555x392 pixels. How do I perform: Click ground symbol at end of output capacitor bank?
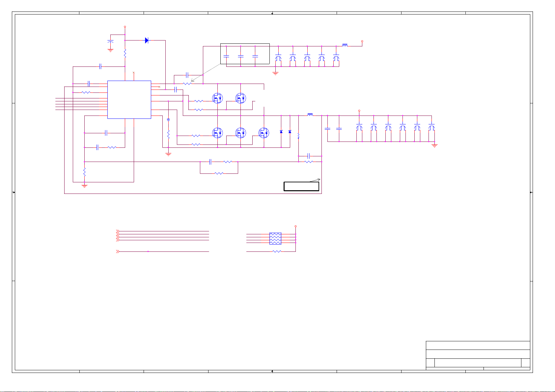434,145
